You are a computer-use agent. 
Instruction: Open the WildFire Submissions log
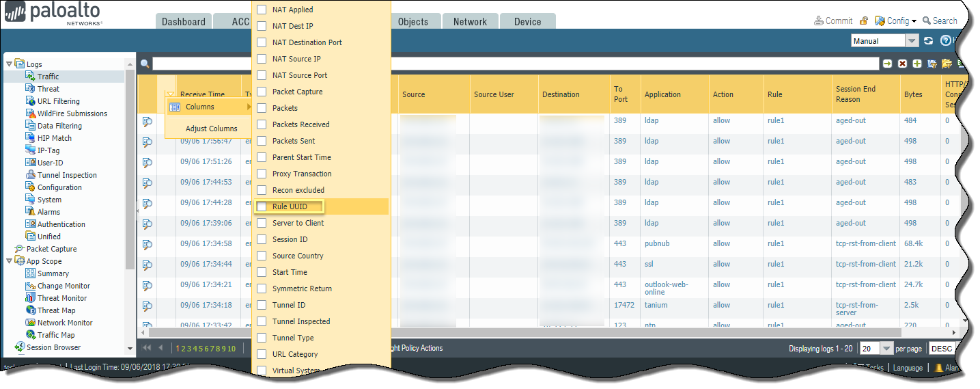tap(72, 113)
